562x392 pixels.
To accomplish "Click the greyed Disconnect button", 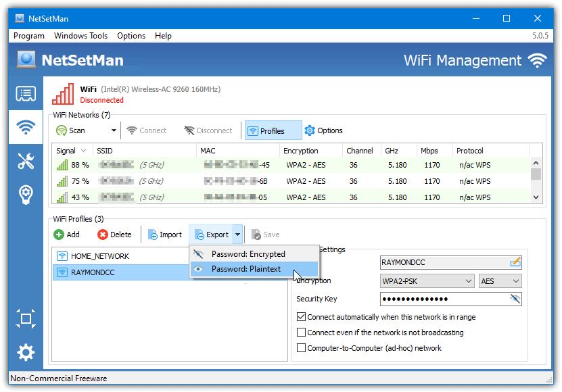I will (208, 130).
